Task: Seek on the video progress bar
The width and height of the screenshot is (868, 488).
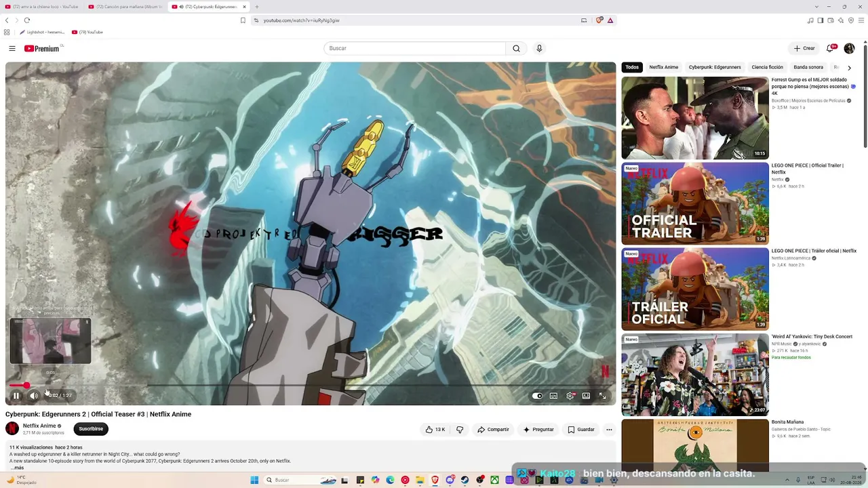Action: (x=311, y=385)
